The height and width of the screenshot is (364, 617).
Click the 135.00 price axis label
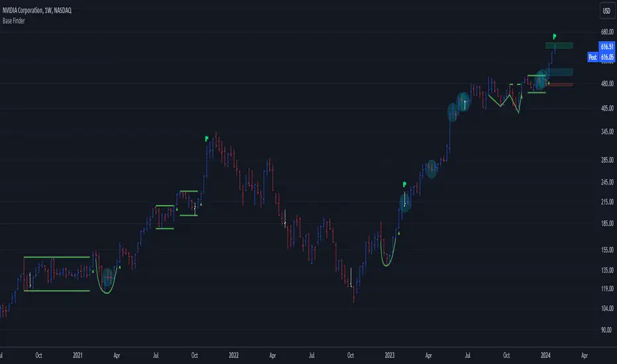[x=607, y=270]
